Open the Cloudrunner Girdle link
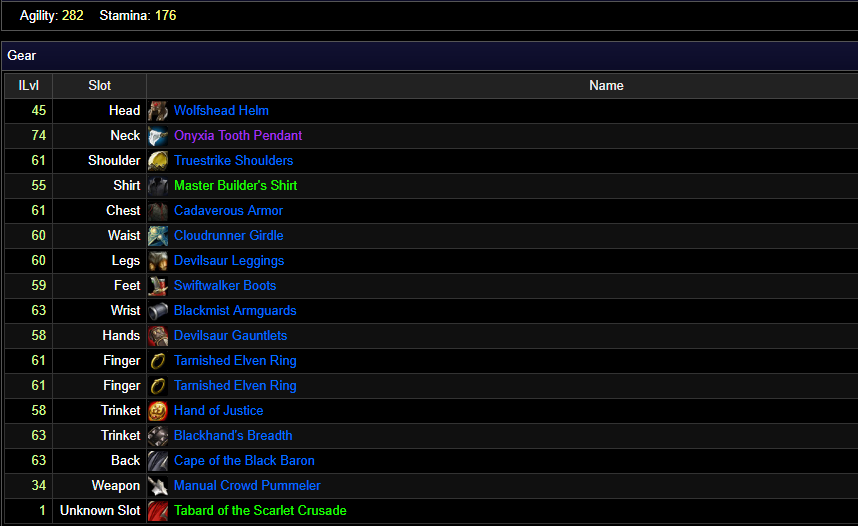Screen dimensions: 858x526 point(229,236)
